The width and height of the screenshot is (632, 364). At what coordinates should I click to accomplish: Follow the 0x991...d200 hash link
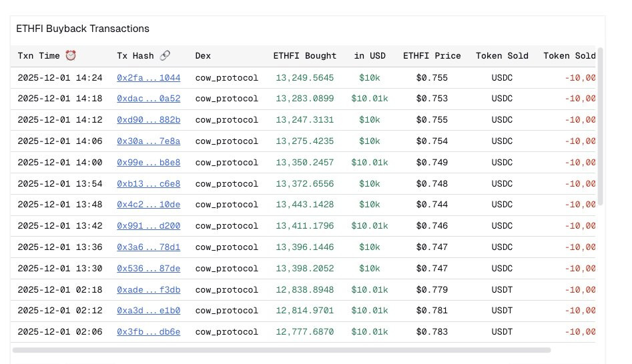coord(148,226)
